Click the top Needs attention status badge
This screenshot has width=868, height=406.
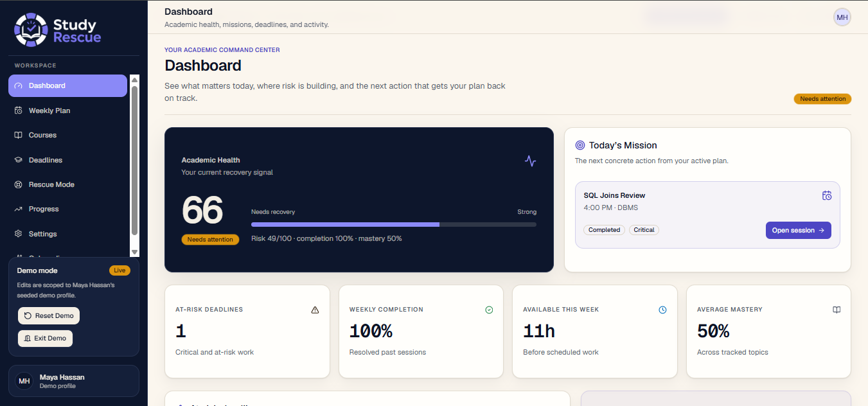pos(822,99)
